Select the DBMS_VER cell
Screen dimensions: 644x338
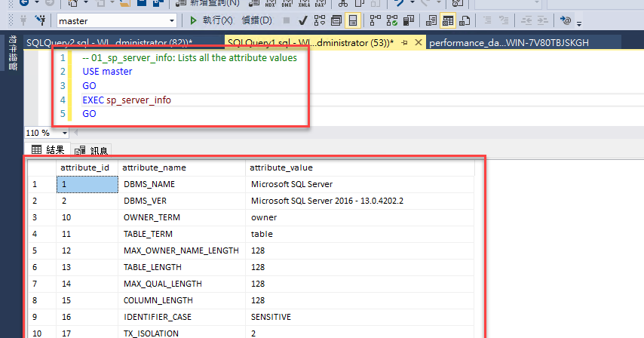[x=182, y=201]
